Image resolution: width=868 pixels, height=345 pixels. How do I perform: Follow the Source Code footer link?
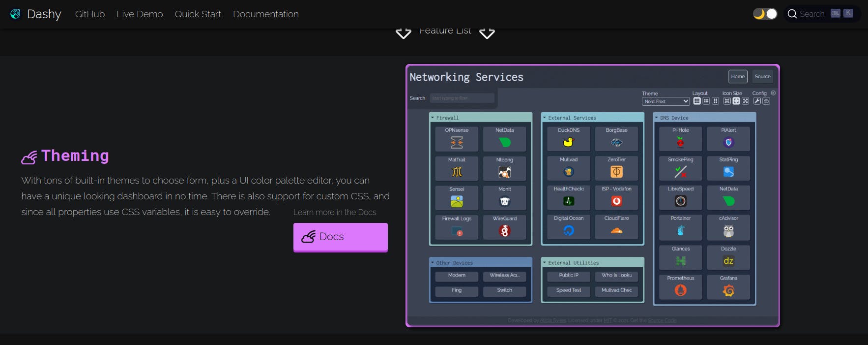[662, 320]
